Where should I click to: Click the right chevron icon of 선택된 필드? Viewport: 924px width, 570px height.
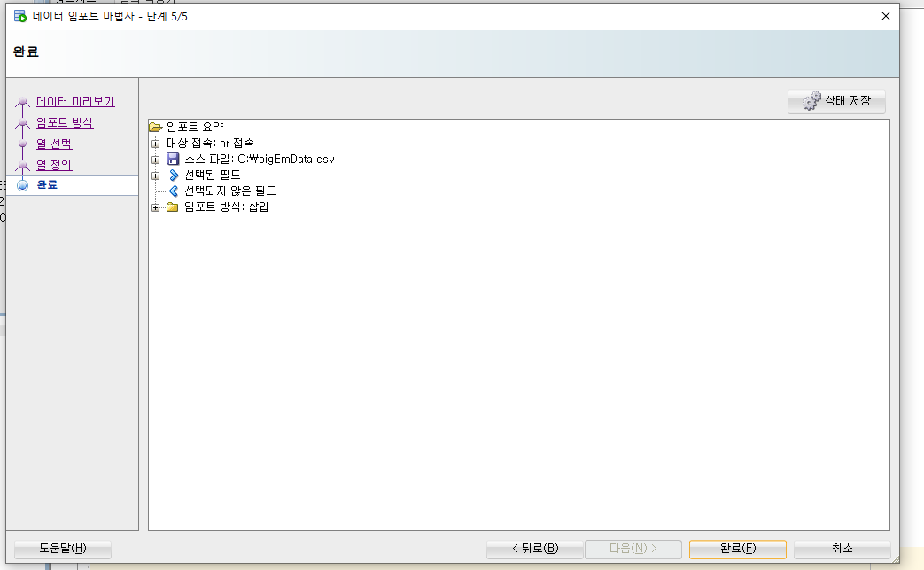[x=174, y=175]
